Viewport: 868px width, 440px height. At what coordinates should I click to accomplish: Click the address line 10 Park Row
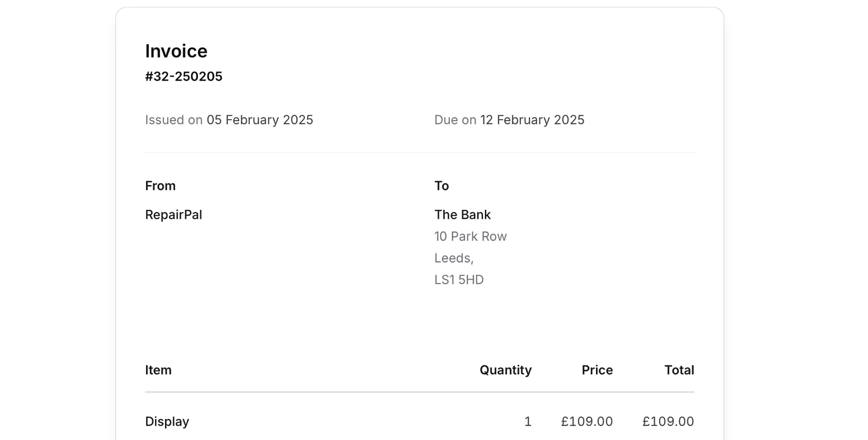click(x=470, y=236)
